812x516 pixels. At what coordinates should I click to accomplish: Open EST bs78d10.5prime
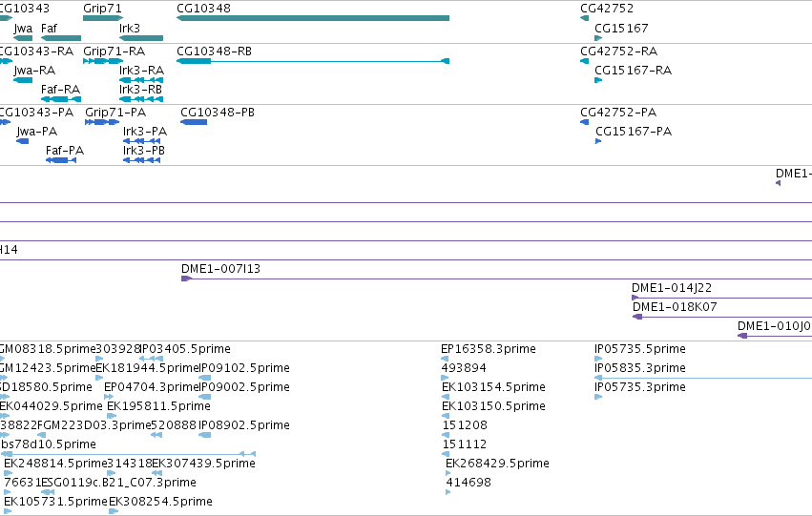point(48,444)
